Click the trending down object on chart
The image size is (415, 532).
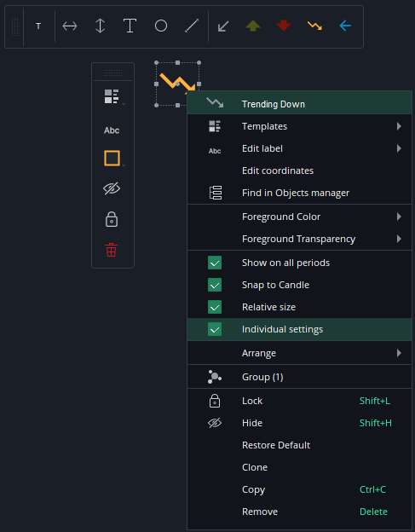point(177,84)
